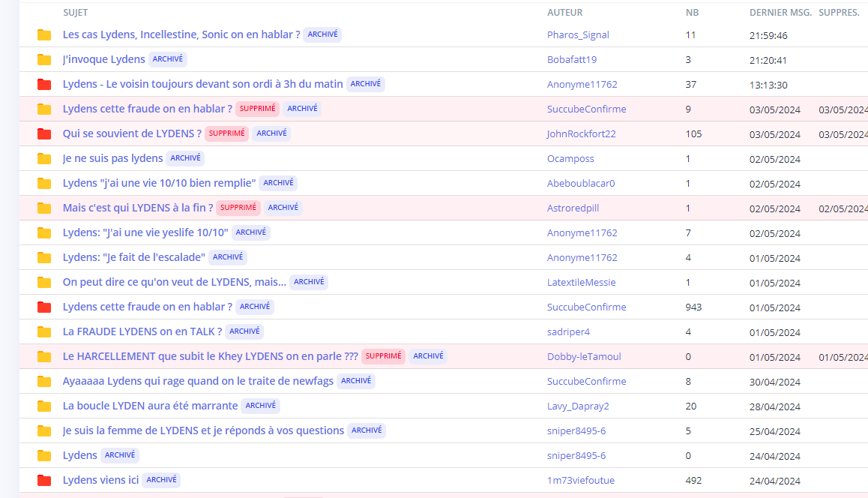The image size is (868, 498).
Task: View author profile Bobafatt19
Action: (572, 60)
